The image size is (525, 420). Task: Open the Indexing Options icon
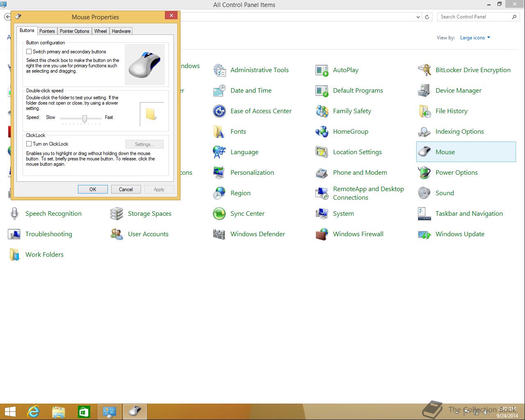425,132
